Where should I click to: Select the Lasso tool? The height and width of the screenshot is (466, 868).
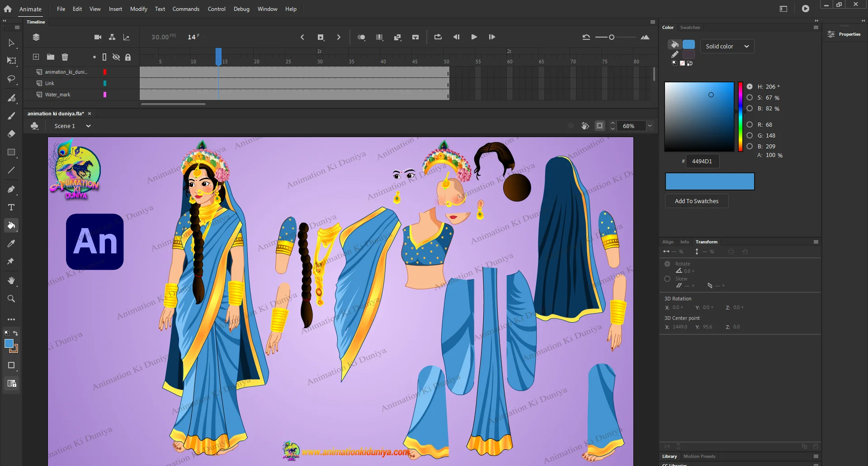11,79
